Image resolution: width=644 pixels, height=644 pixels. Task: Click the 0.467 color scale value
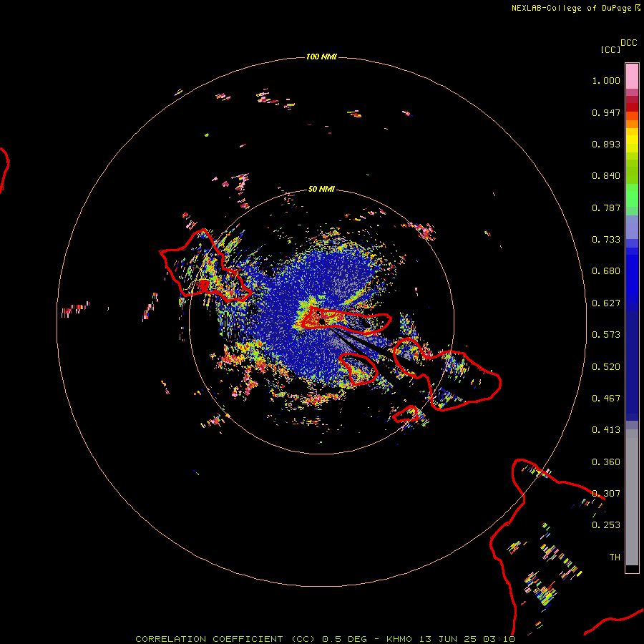[x=606, y=399]
